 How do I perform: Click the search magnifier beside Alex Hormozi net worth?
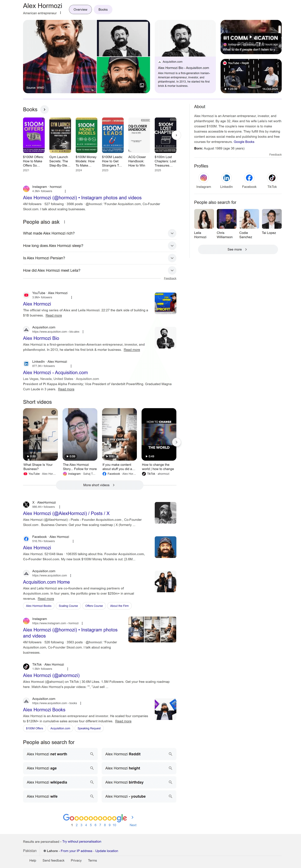[92, 754]
